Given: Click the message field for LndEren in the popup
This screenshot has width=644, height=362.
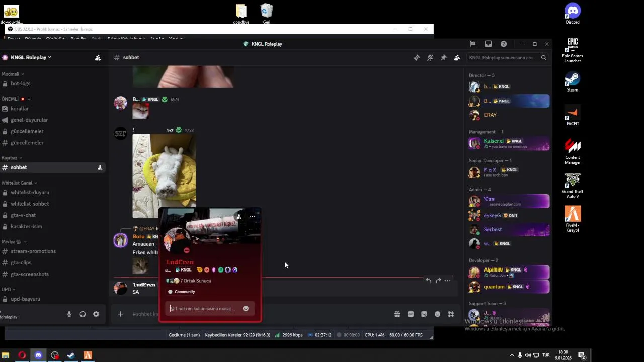Looking at the screenshot, I should (203, 309).
